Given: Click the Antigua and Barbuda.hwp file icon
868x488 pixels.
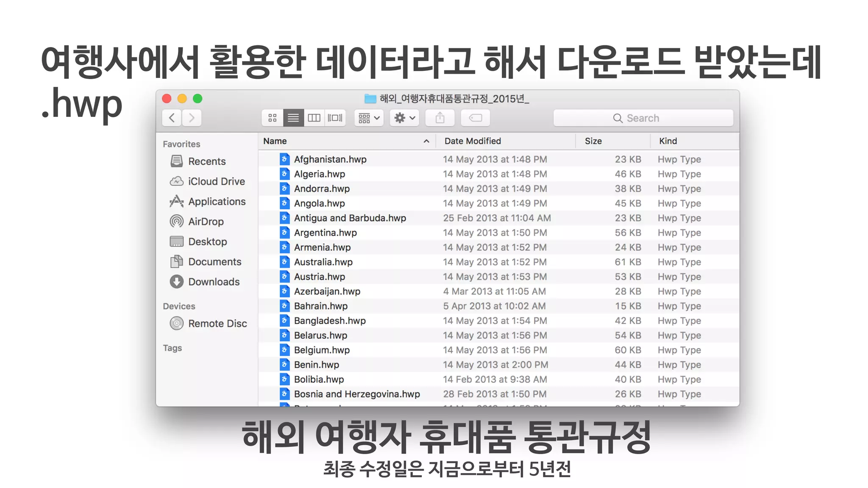Looking at the screenshot, I should coord(285,218).
